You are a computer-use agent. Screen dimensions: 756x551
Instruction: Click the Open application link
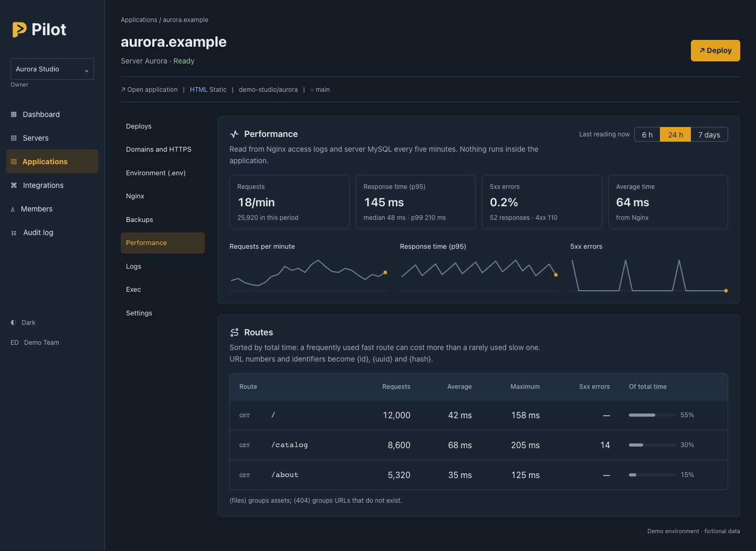149,90
